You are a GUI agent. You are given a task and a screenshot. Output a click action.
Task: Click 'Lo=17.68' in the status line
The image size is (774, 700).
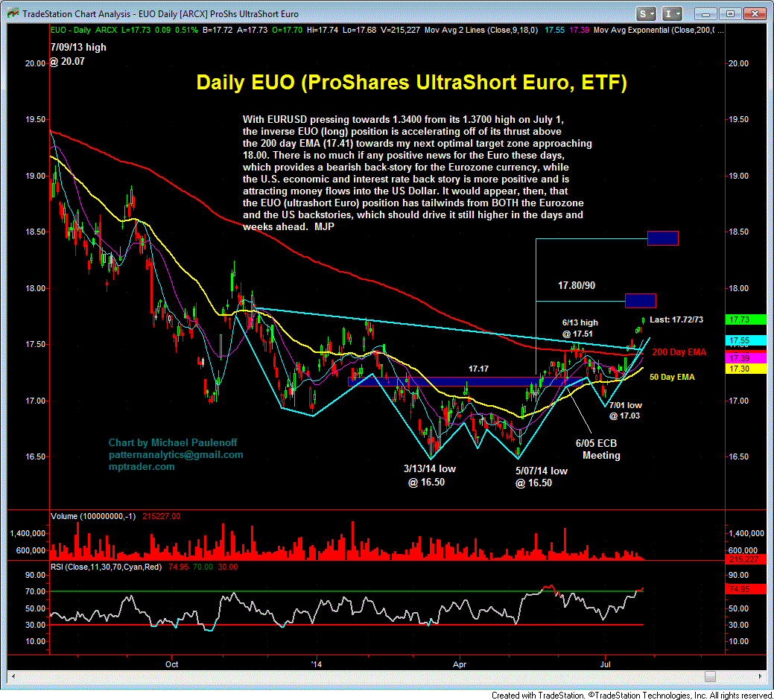coord(359,30)
